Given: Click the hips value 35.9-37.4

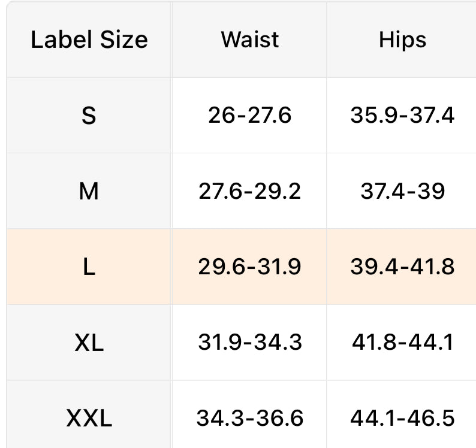Looking at the screenshot, I should point(402,116).
